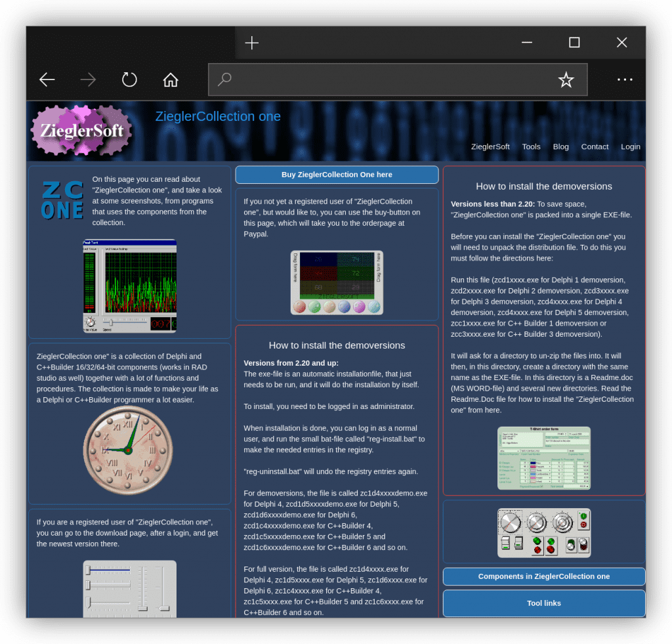The height and width of the screenshot is (644, 672).
Task: Click 'To install, you need to be logged in as administrator.' text
Action: [x=329, y=406]
